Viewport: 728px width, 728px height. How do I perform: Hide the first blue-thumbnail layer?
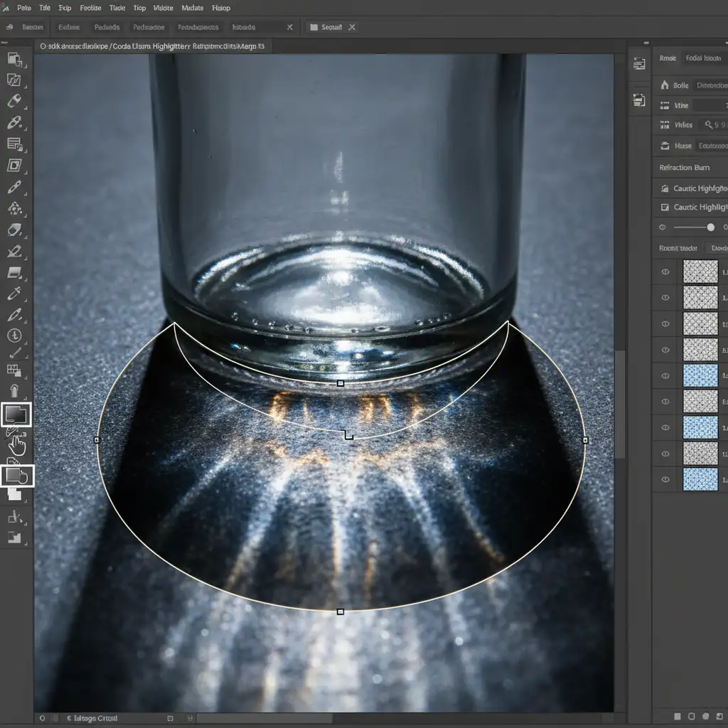[x=665, y=375]
